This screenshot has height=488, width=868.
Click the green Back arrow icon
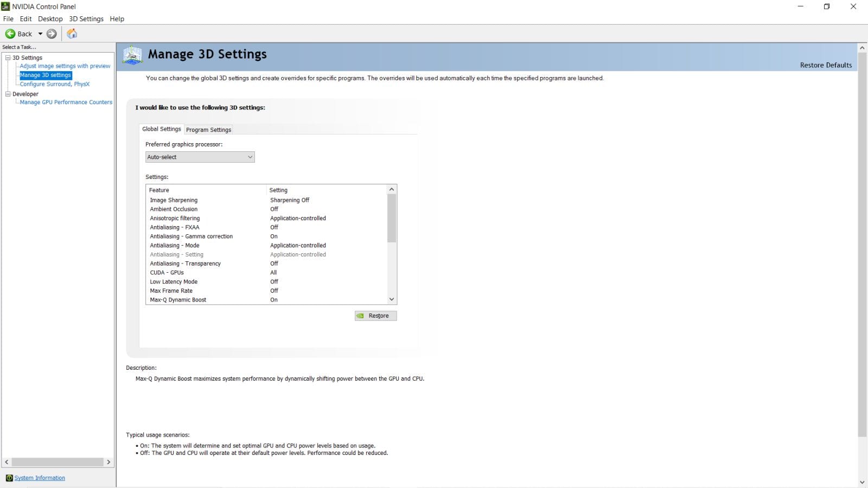click(x=10, y=34)
